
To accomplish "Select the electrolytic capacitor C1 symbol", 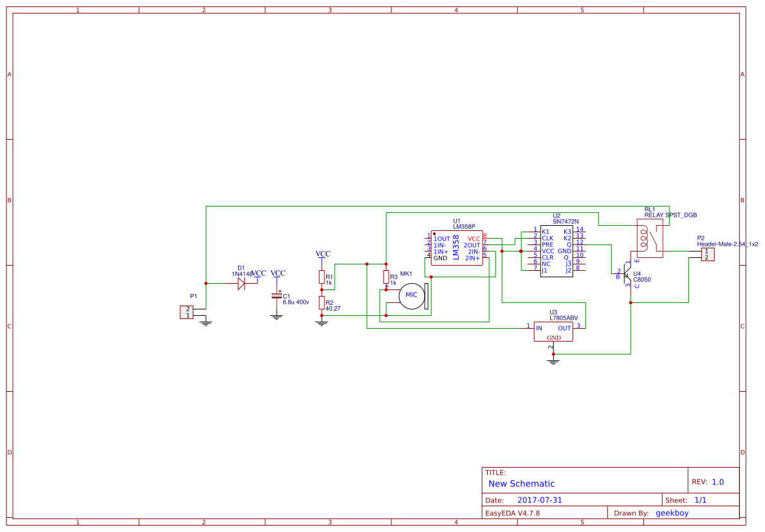I will tap(277, 296).
